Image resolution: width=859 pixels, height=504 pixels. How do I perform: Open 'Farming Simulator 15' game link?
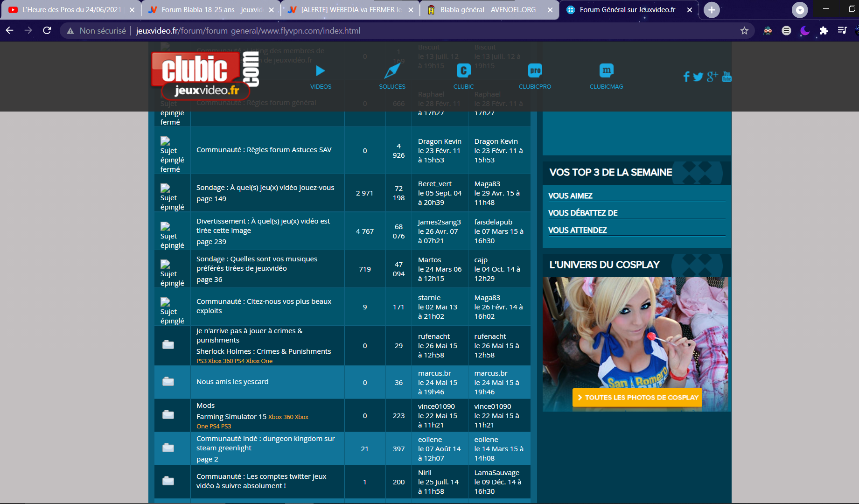(x=231, y=417)
